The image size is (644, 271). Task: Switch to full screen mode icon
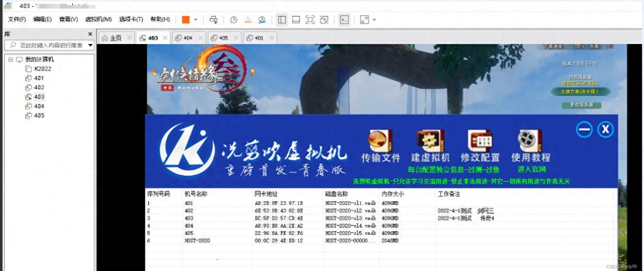pyautogui.click(x=310, y=20)
